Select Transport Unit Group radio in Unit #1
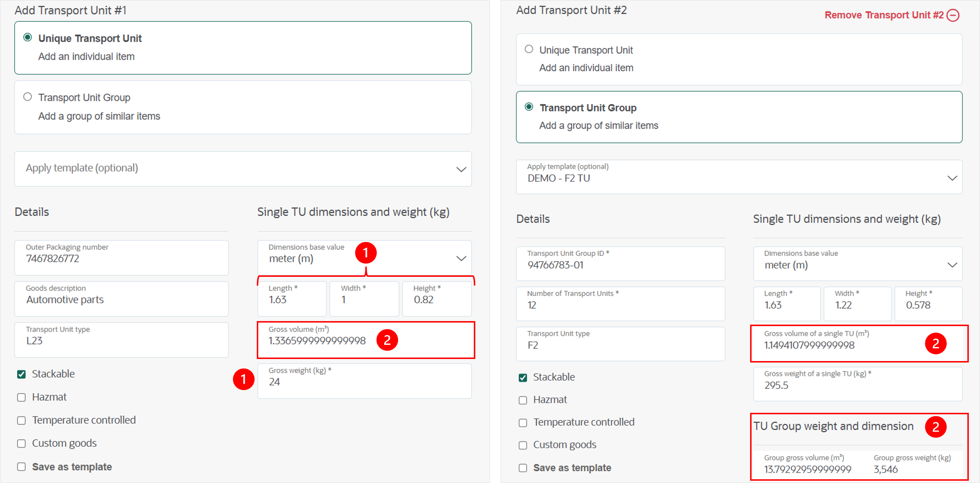This screenshot has width=980, height=483. [27, 97]
